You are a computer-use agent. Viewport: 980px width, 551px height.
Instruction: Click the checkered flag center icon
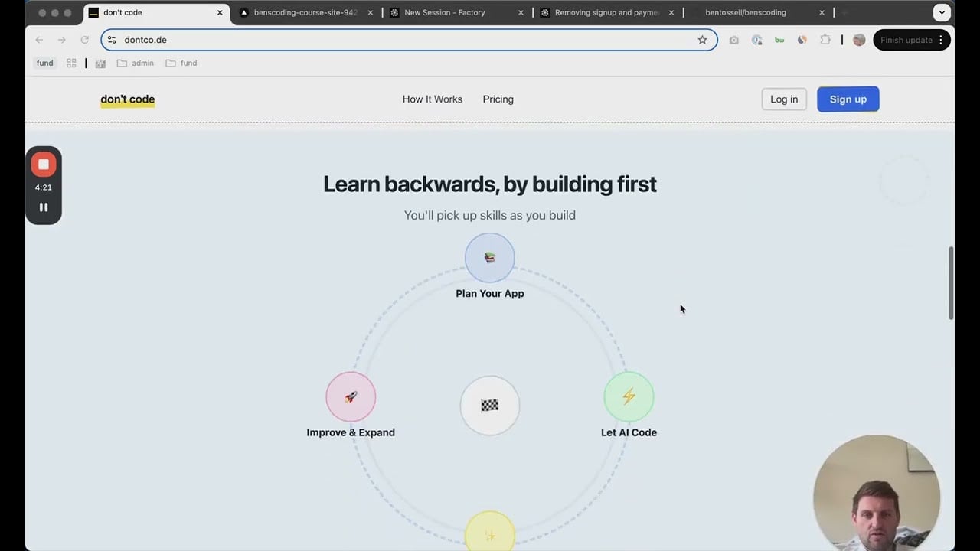pyautogui.click(x=490, y=406)
